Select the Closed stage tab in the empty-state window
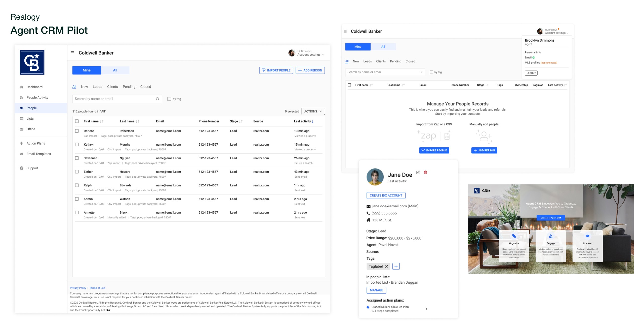644x328 pixels. coord(410,61)
